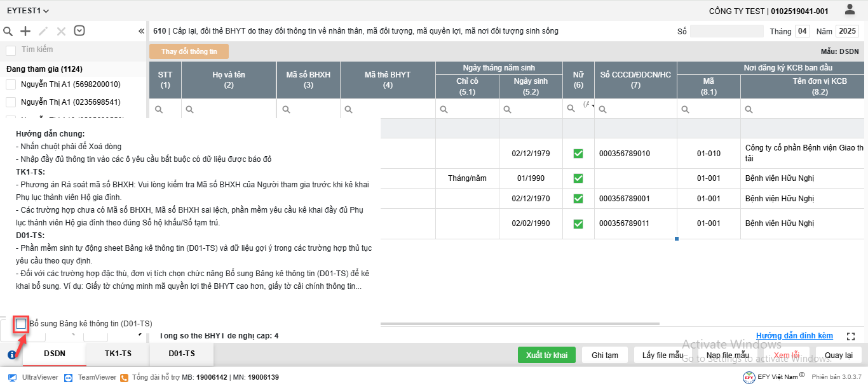Toggle the Nữ checkbox in the 02/12/1979 row
Image resolution: width=868 pixels, height=386 pixels.
[x=578, y=154]
